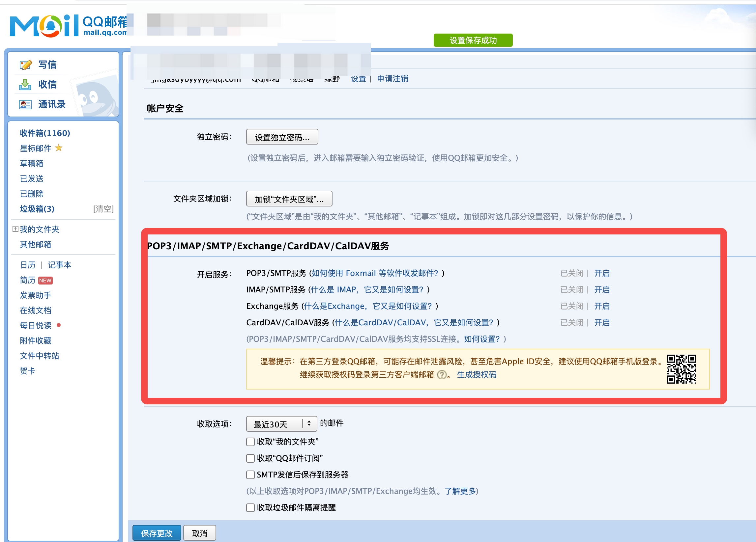Viewport: 756px width, 542px height.
Task: Click 生成授权码 link
Action: [x=476, y=375]
